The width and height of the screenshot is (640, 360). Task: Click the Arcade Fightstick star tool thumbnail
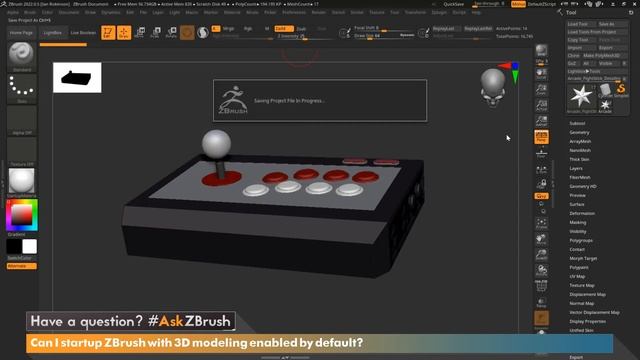pos(581,98)
